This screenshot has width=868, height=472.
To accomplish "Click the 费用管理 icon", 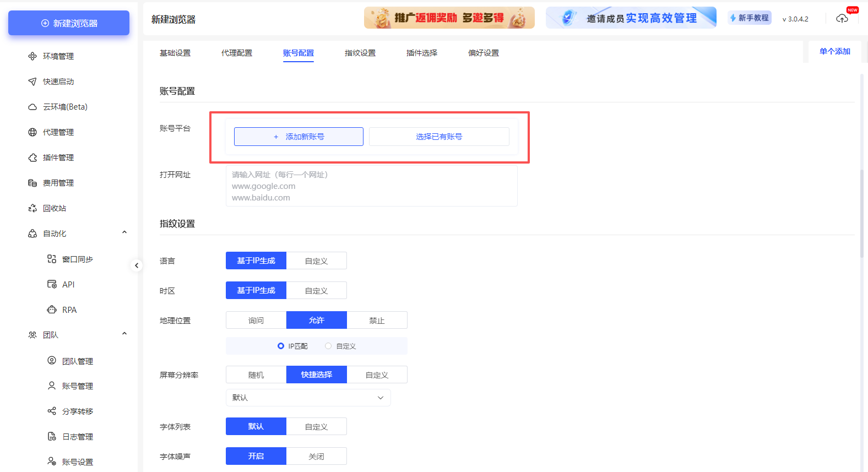I will click(x=32, y=183).
